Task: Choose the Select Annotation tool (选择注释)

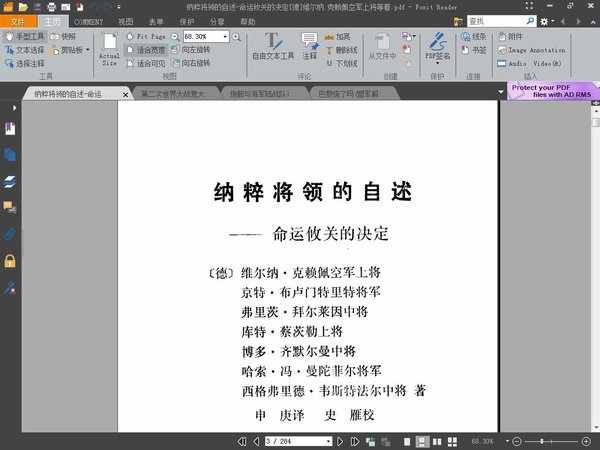Action: pyautogui.click(x=25, y=63)
